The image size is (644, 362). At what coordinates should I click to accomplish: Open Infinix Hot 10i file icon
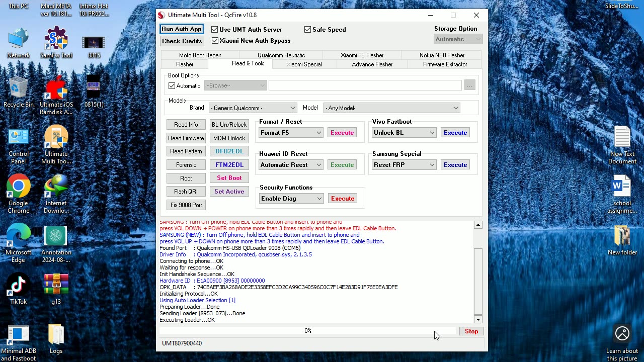pos(94,10)
